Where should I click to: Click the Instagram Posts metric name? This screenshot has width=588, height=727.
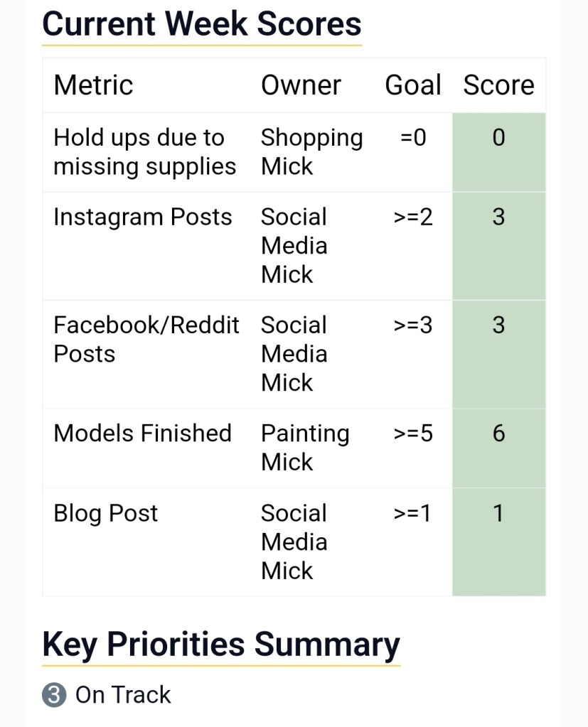pos(142,217)
